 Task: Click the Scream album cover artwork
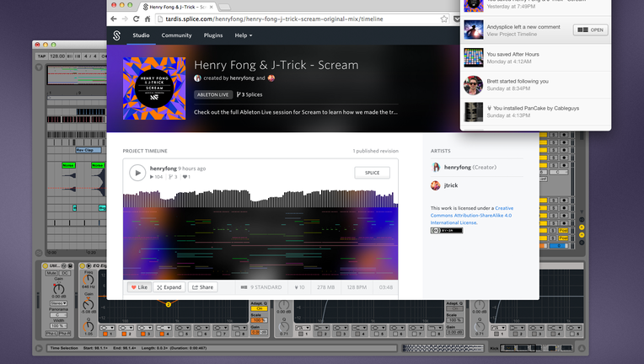point(154,88)
